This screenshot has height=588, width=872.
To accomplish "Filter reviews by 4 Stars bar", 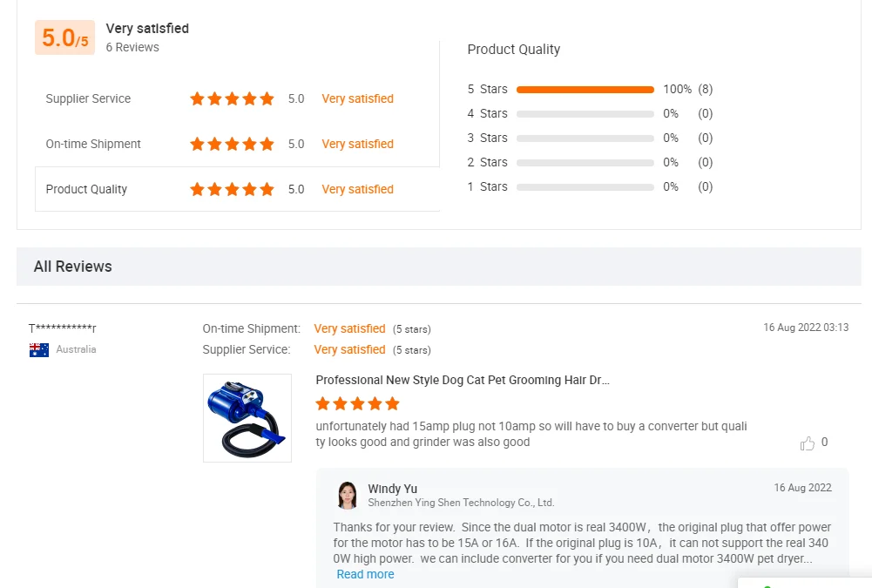I will tap(585, 114).
